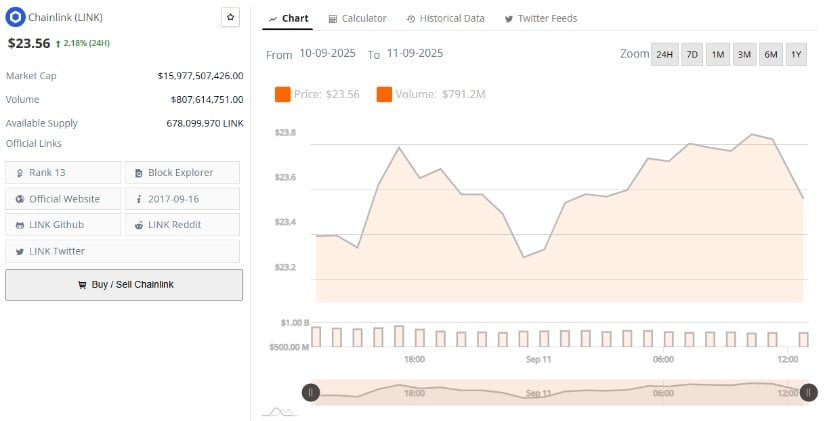
Task: Click the $23.8 axis label
Action: pyautogui.click(x=285, y=133)
